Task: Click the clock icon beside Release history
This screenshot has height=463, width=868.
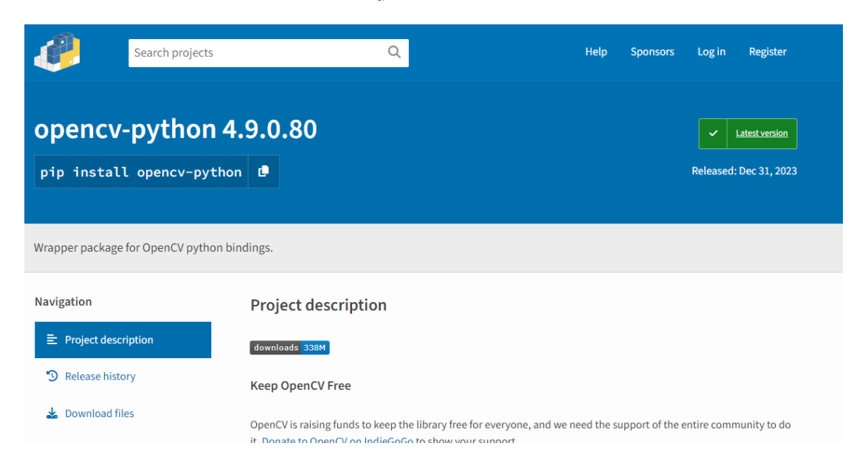Action: click(52, 376)
